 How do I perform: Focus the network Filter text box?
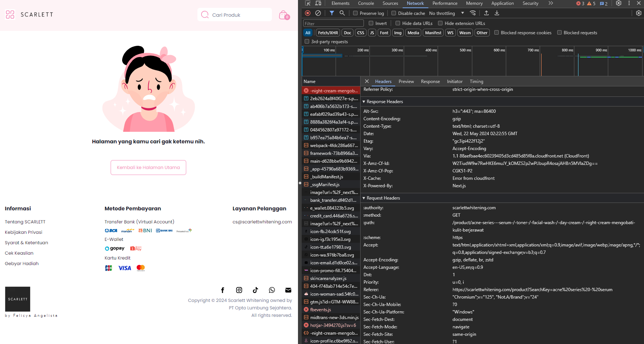[x=333, y=23]
